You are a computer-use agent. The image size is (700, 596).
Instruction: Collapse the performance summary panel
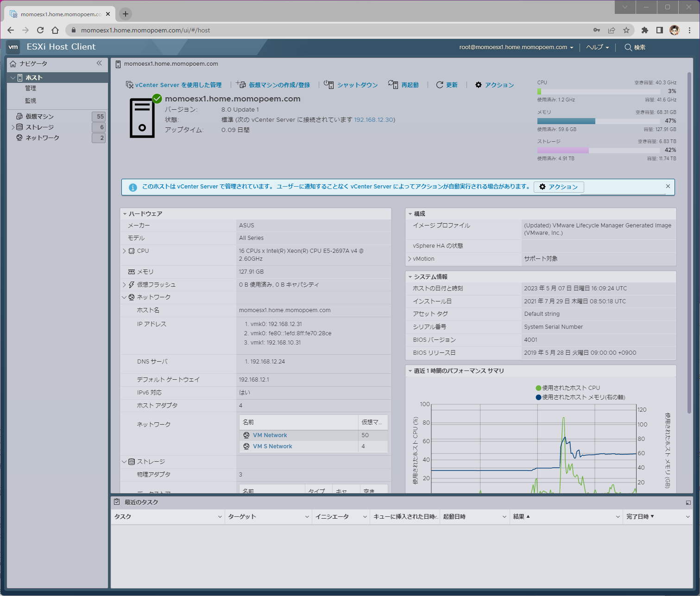(x=410, y=371)
